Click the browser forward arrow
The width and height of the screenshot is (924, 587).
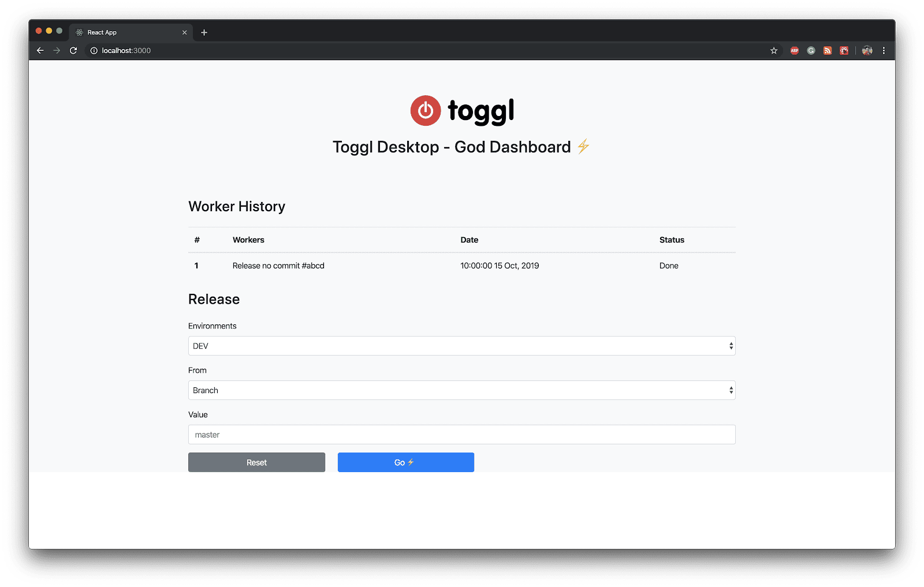pos(57,51)
